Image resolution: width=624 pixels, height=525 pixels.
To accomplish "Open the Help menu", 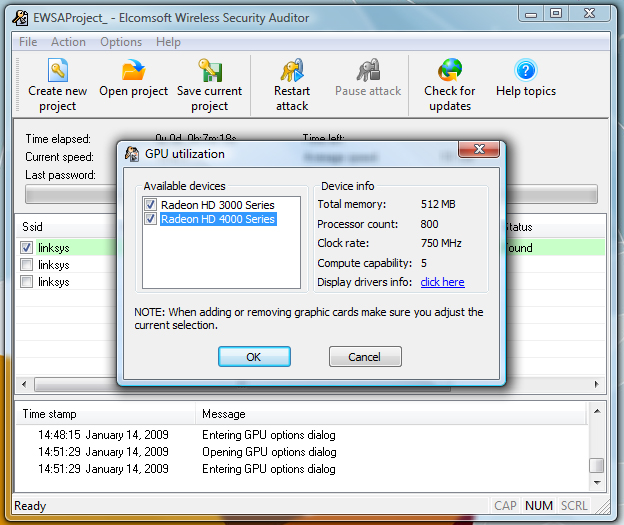I will [x=168, y=42].
